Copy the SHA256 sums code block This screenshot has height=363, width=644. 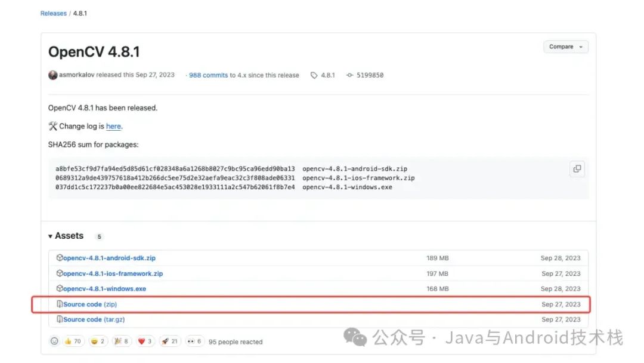[577, 168]
